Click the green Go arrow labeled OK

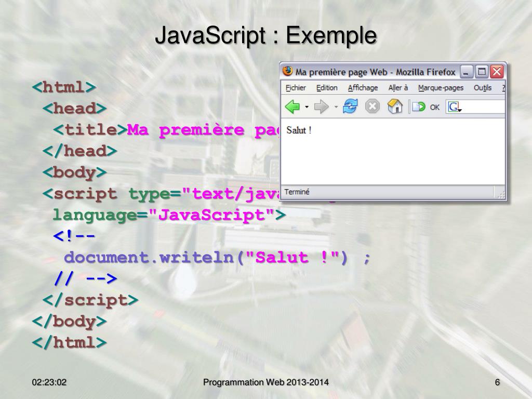tap(426, 107)
